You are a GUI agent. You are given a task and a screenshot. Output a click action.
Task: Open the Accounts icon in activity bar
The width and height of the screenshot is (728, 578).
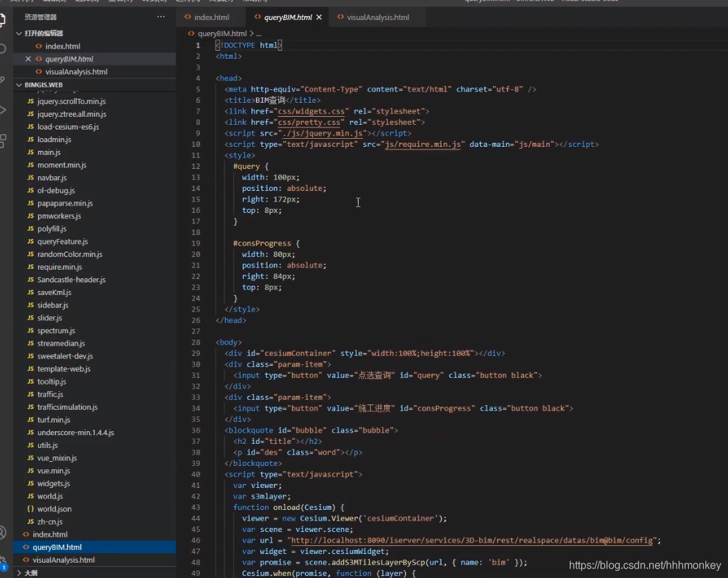(x=2, y=533)
